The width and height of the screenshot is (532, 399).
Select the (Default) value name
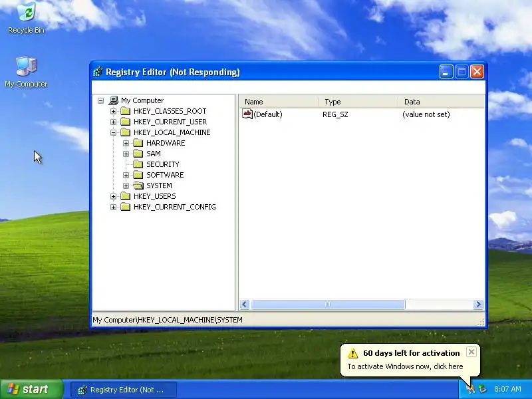pos(268,114)
